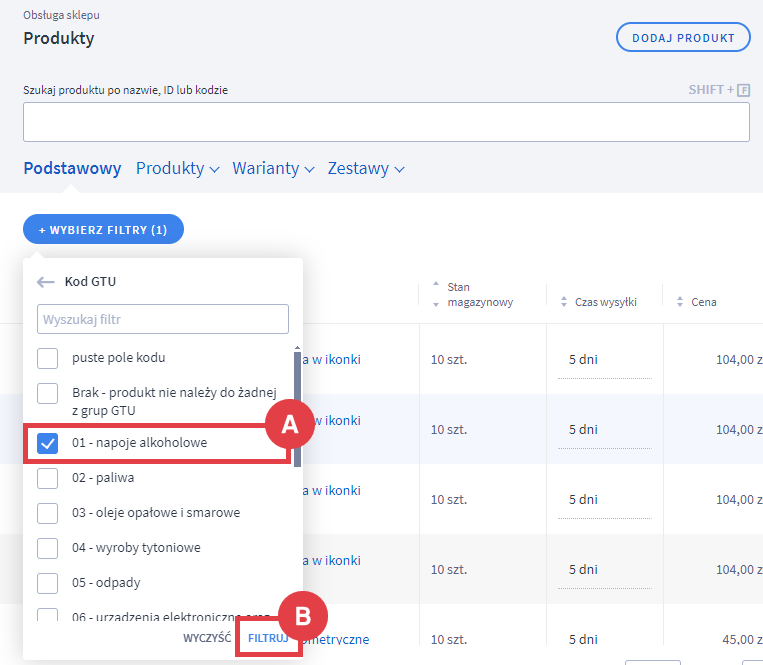Image resolution: width=763 pixels, height=665 pixels.
Task: Click the Dodaj Produkt button
Action: [x=683, y=38]
